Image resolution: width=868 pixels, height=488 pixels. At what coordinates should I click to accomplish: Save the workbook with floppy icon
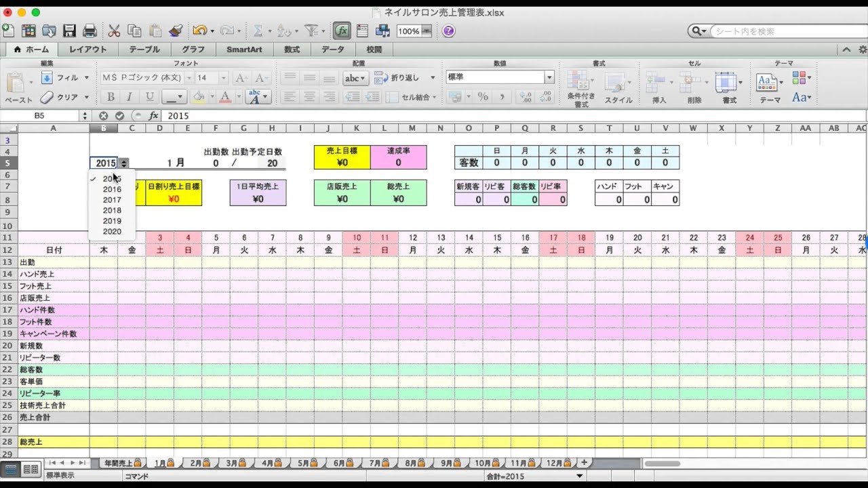pos(69,30)
